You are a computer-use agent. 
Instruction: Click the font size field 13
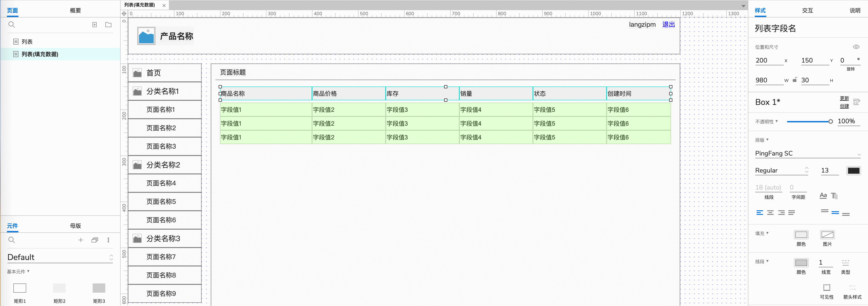(x=830, y=170)
